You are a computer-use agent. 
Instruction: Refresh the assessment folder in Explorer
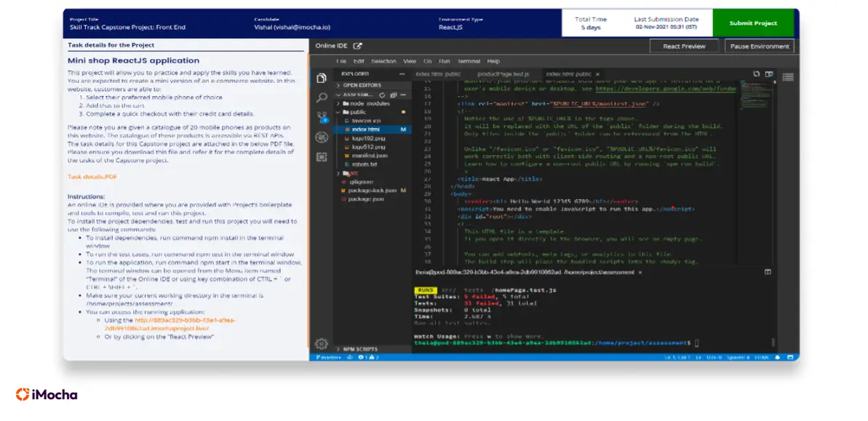coord(382,95)
